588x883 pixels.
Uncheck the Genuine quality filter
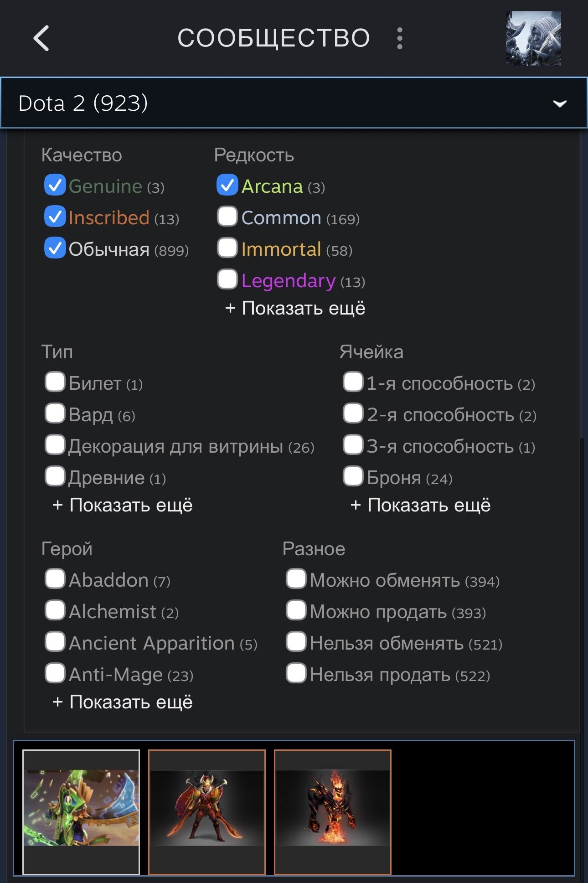(55, 186)
